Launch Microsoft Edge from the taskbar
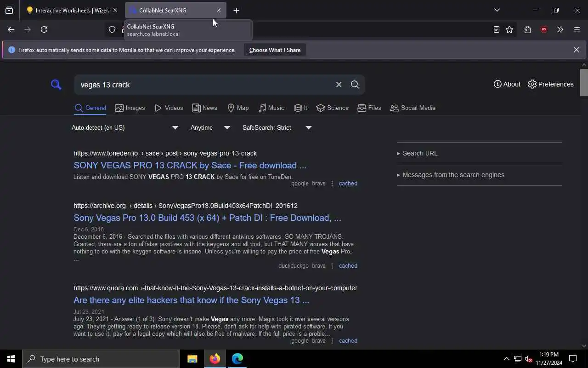The width and height of the screenshot is (588, 368). [x=237, y=359]
